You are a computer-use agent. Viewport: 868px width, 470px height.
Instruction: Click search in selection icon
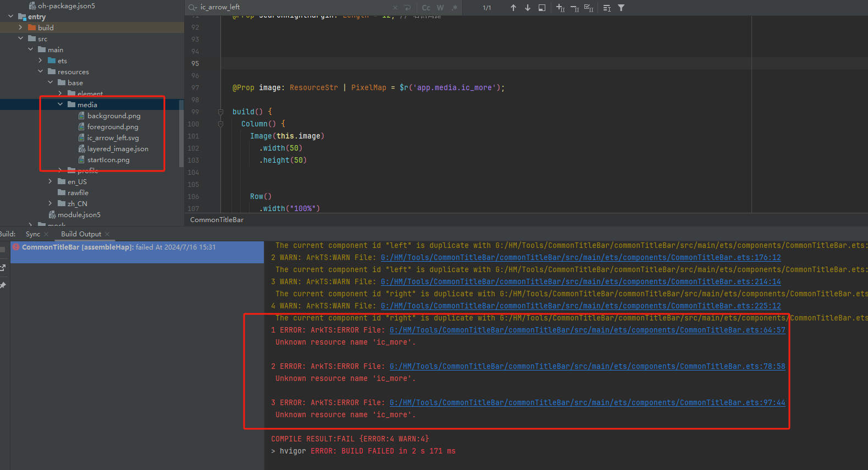pyautogui.click(x=542, y=8)
